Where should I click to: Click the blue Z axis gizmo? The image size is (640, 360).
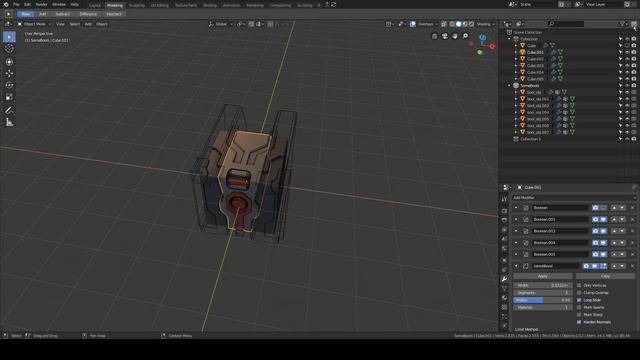482,38
